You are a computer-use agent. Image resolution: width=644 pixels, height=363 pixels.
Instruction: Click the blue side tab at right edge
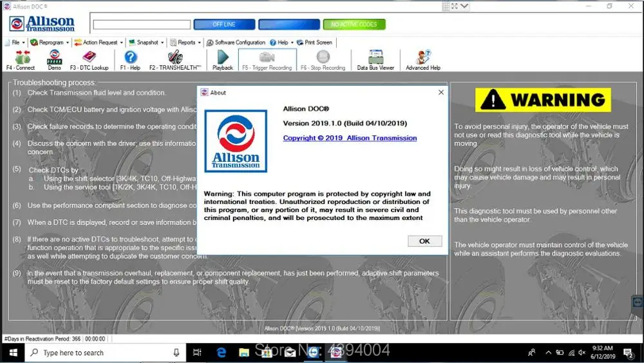pos(638,302)
